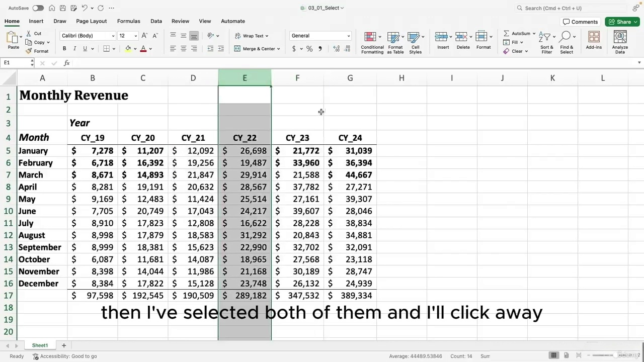This screenshot has height=362, width=644.
Task: Apply the red font color
Action: click(143, 49)
